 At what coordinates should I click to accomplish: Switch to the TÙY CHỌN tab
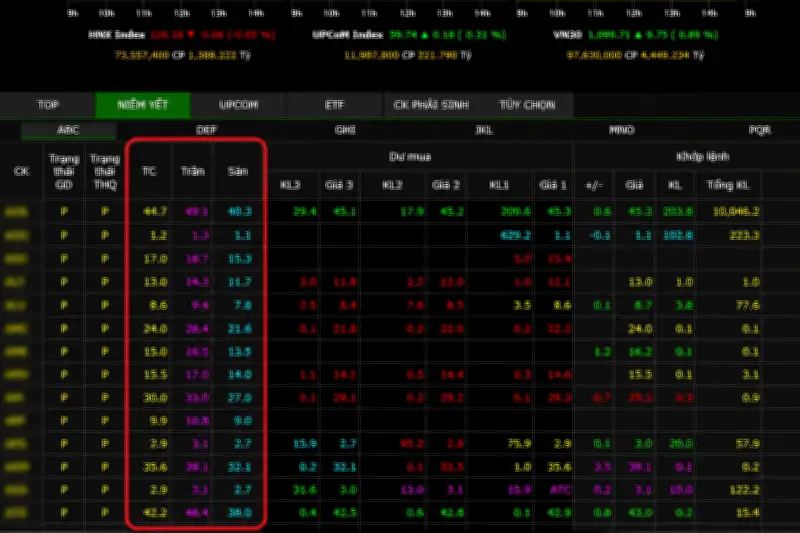point(527,105)
